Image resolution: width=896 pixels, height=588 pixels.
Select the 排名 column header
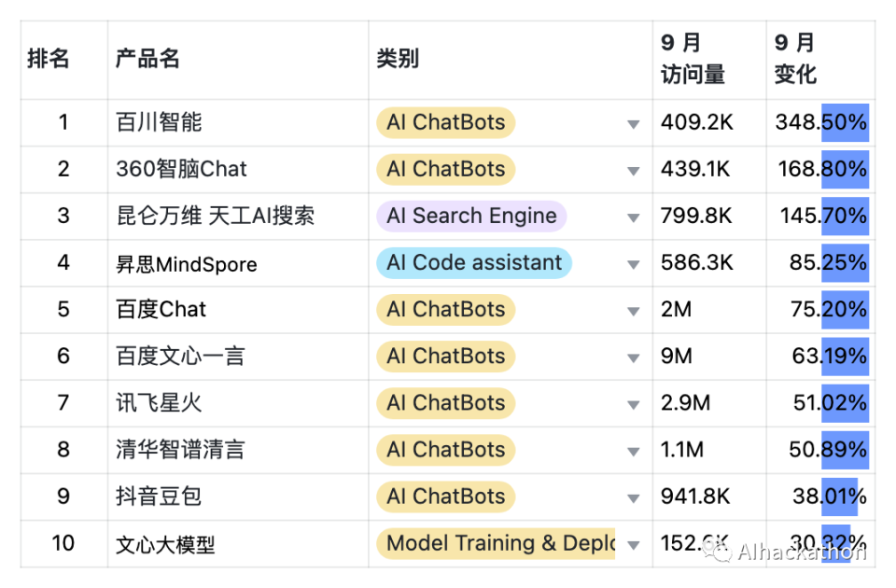click(x=49, y=59)
